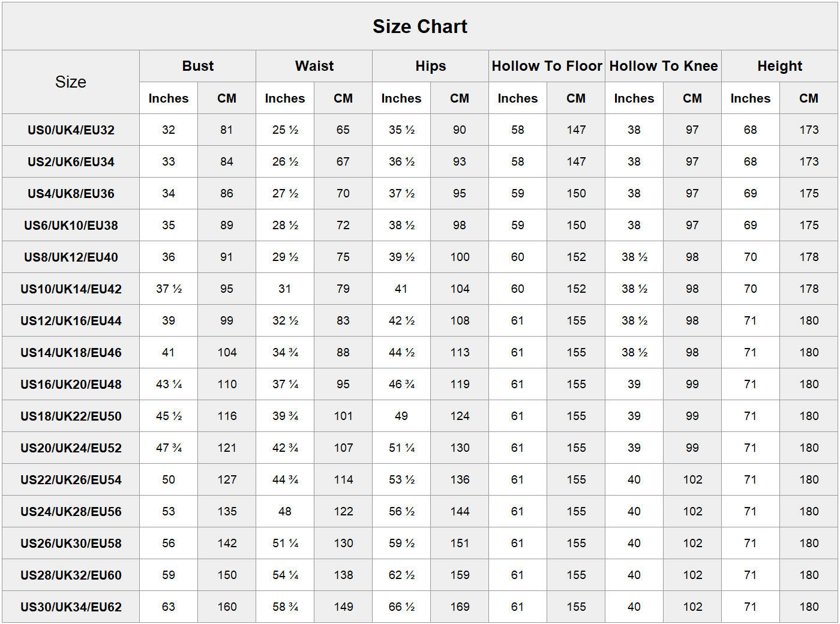Click the US12/UK16/EU44 row label

click(71, 321)
